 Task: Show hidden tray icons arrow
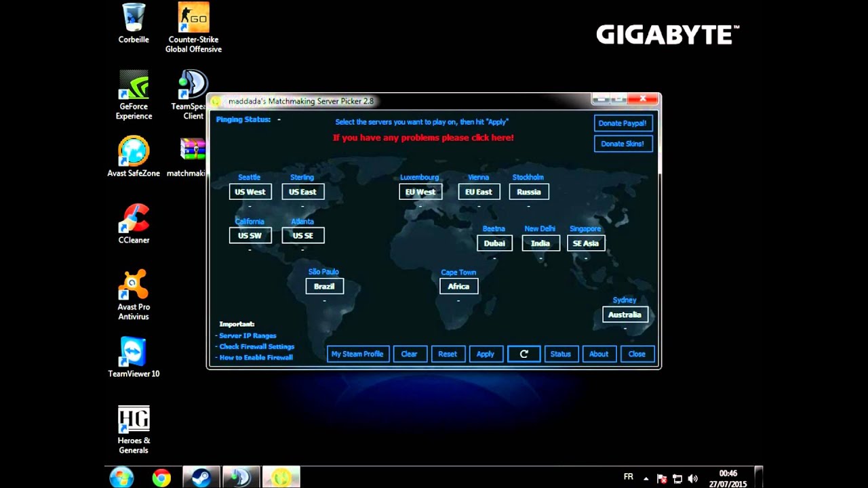646,479
